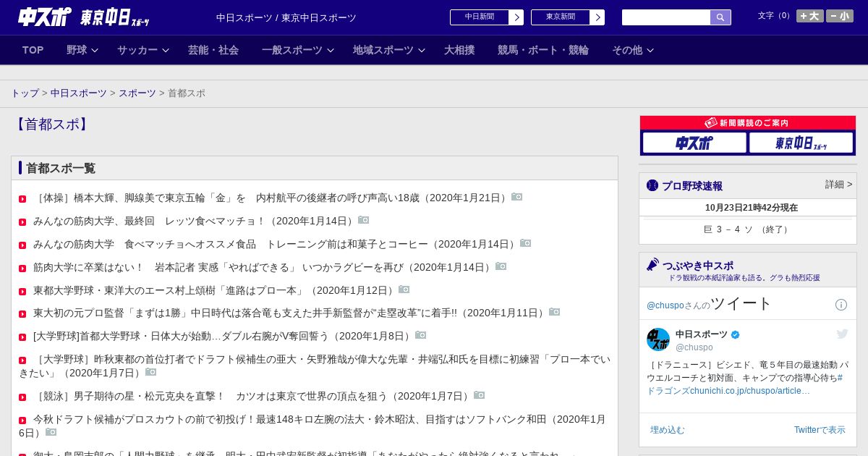Viewport: 868px width, 456px height.
Task: Click the baseball icon beside プロ野球速報
Action: [x=652, y=185]
